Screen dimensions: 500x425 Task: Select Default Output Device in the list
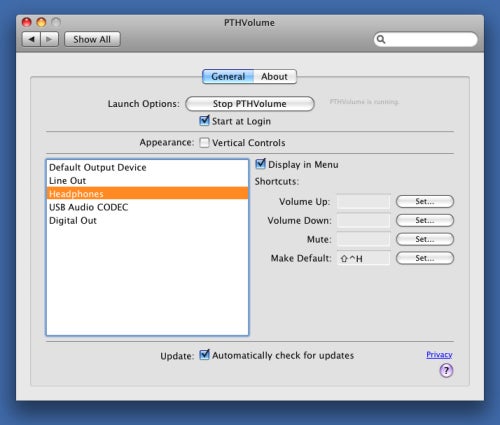[x=147, y=167]
